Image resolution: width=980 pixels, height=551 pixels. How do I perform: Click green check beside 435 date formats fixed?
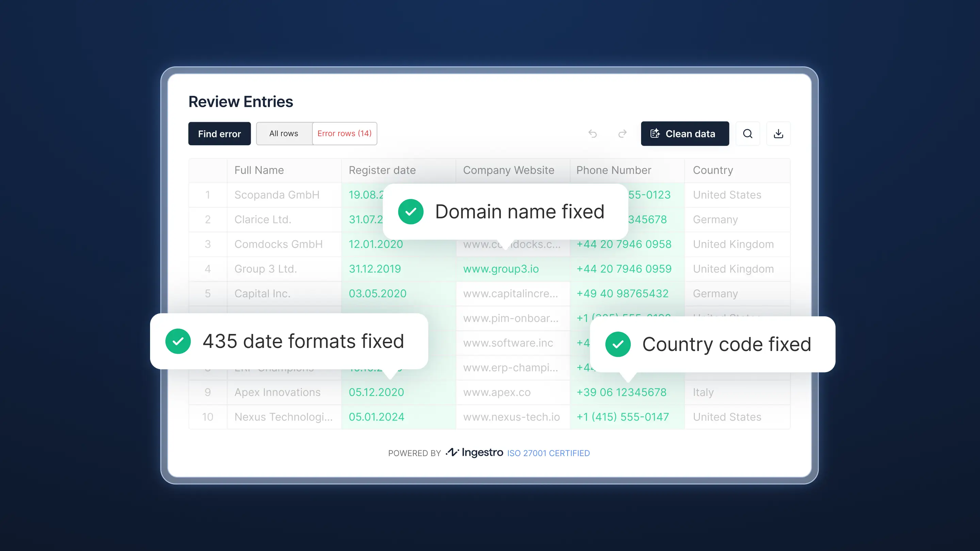click(178, 341)
